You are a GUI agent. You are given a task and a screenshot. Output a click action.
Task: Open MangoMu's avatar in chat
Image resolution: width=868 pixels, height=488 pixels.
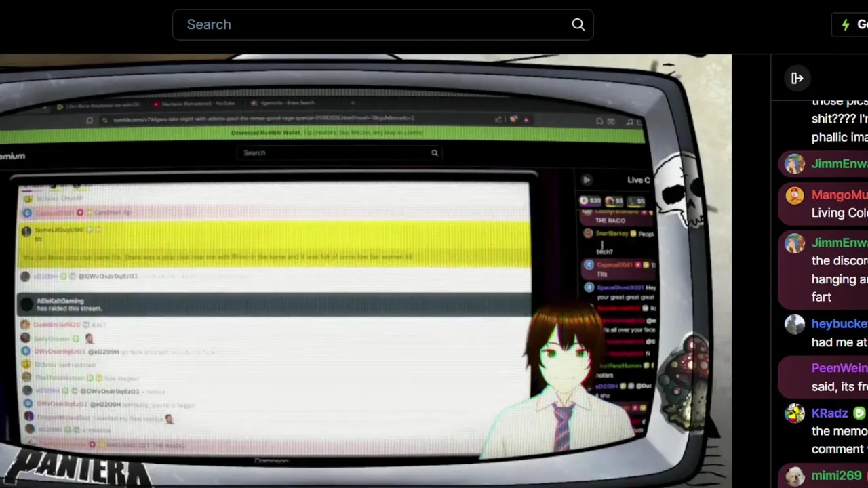795,195
